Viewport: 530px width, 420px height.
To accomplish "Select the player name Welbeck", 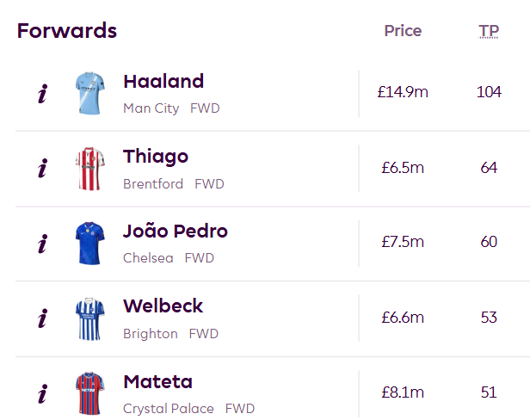I will pos(163,306).
